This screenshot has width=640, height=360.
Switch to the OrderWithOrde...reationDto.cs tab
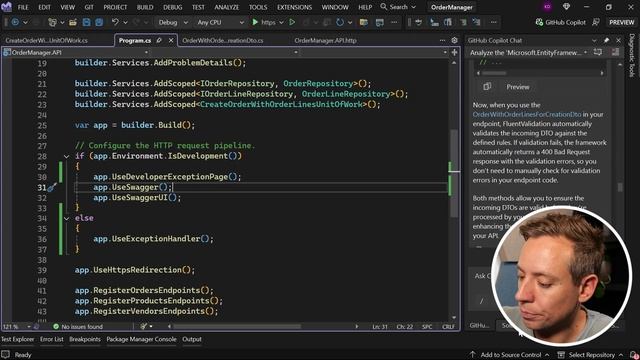click(223, 40)
